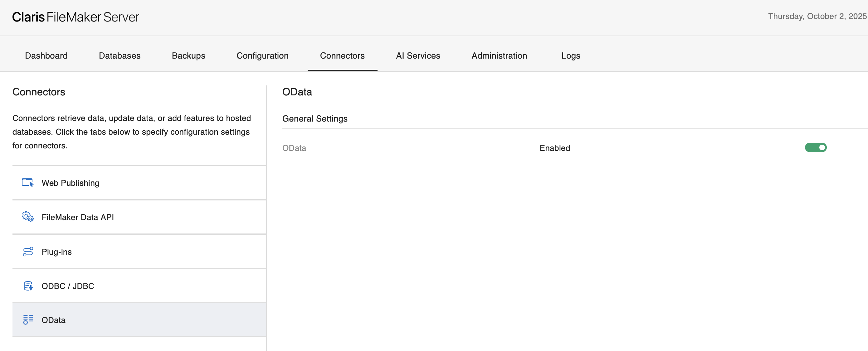Click the FileMaker Data API gear icon
The height and width of the screenshot is (351, 868).
(x=27, y=217)
